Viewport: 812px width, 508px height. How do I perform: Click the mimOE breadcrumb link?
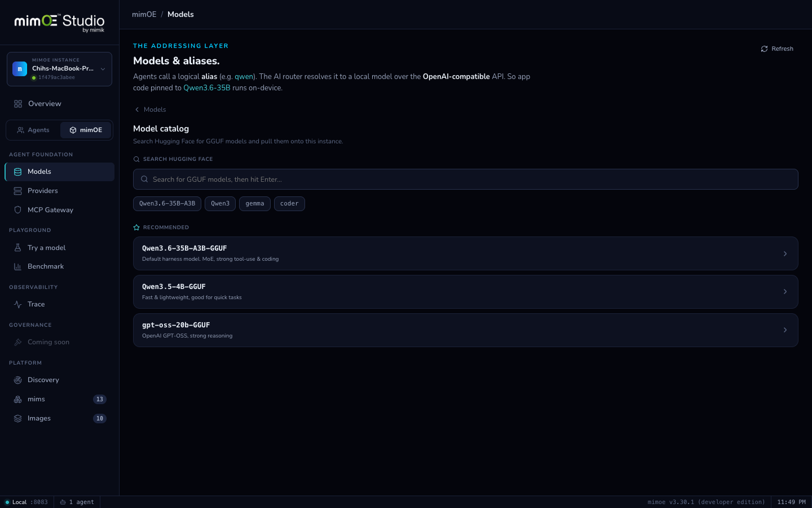[x=144, y=14]
